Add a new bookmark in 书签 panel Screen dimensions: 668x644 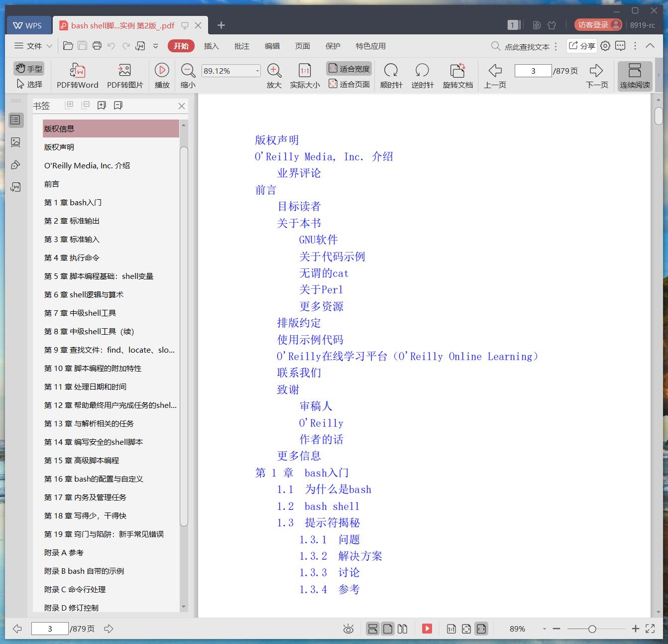pos(102,106)
